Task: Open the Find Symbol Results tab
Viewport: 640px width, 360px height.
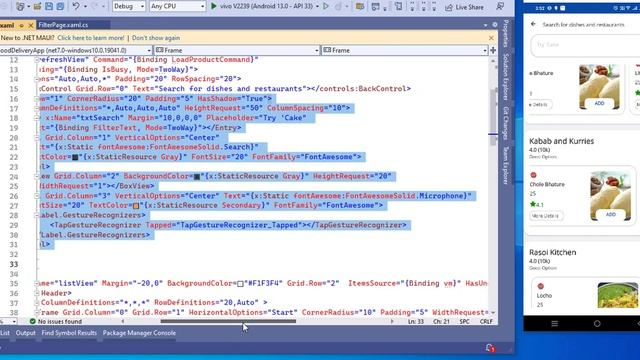Action: (x=69, y=333)
